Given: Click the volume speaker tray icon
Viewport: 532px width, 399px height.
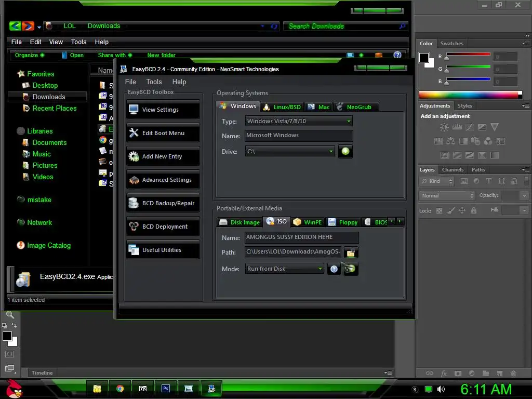Looking at the screenshot, I should pyautogui.click(x=441, y=389).
